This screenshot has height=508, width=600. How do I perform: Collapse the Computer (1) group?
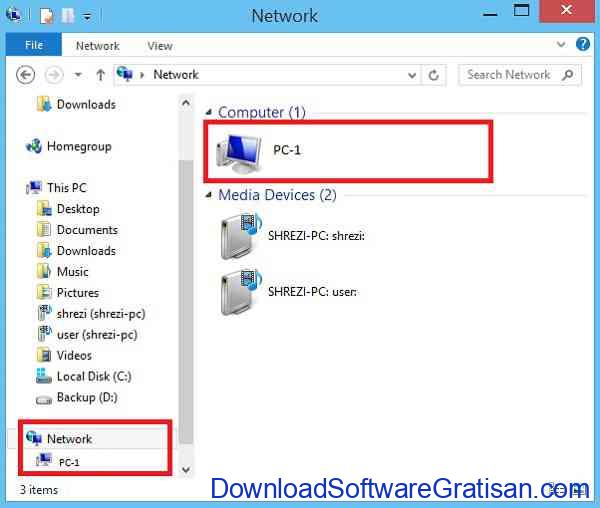click(x=209, y=112)
